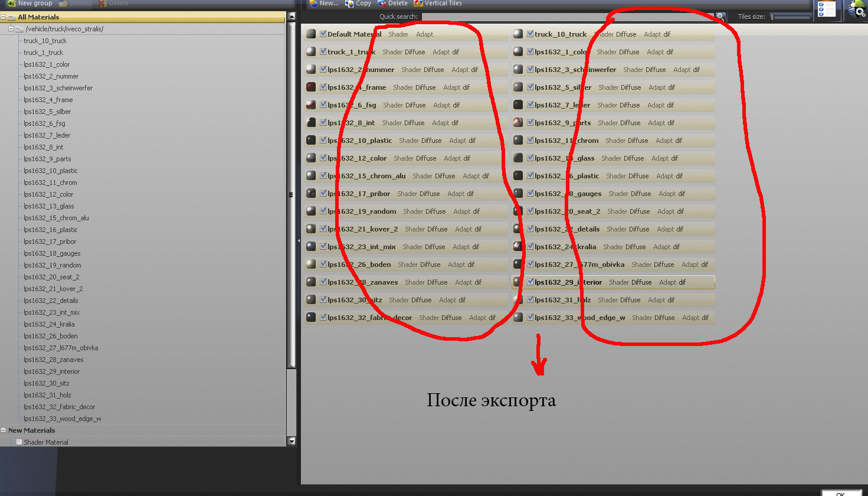Toggle the truck_10_truck material checkbox
868x496 pixels.
[530, 34]
